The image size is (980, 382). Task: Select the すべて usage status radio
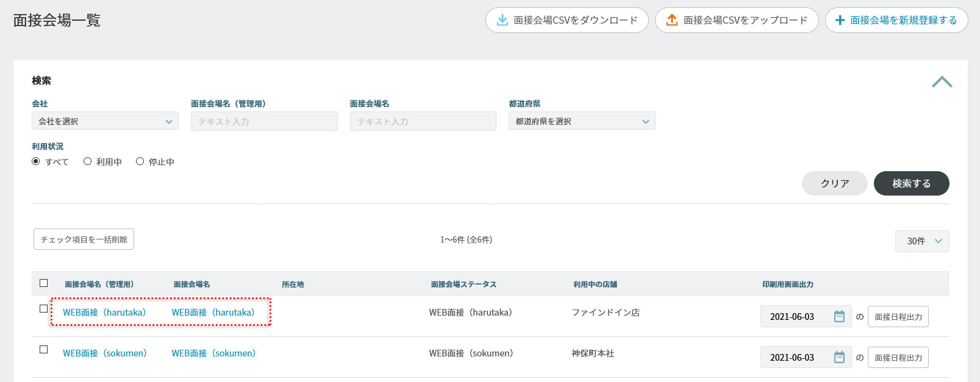point(36,161)
